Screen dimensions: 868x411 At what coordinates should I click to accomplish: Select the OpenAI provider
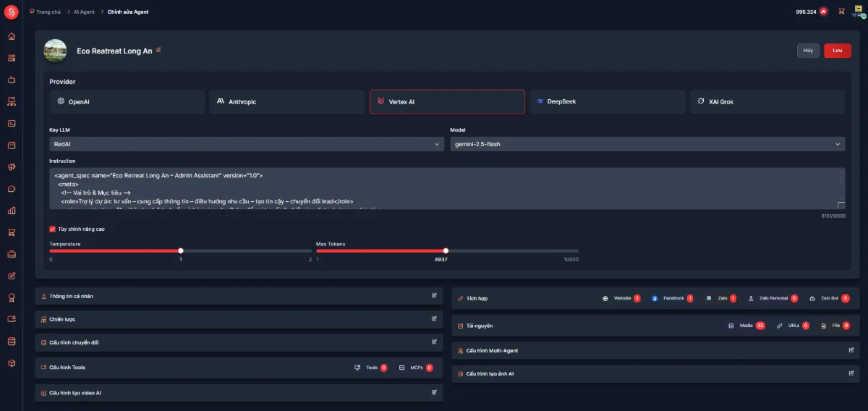127,102
